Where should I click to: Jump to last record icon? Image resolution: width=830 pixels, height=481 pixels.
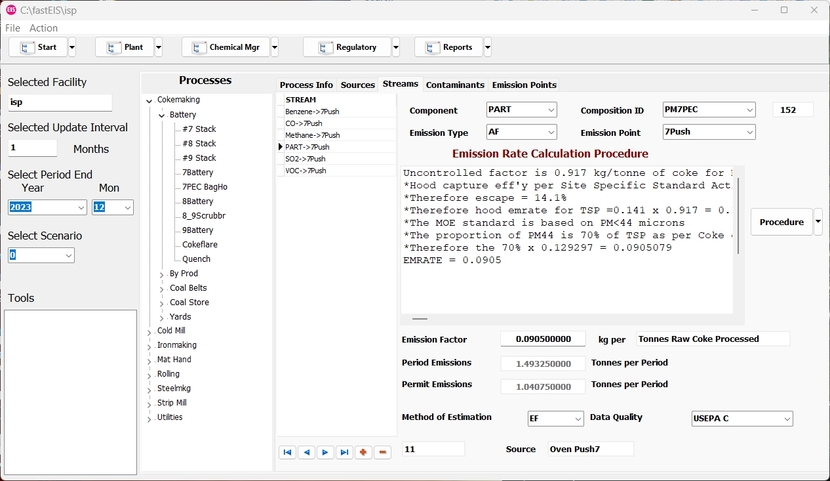[345, 453]
